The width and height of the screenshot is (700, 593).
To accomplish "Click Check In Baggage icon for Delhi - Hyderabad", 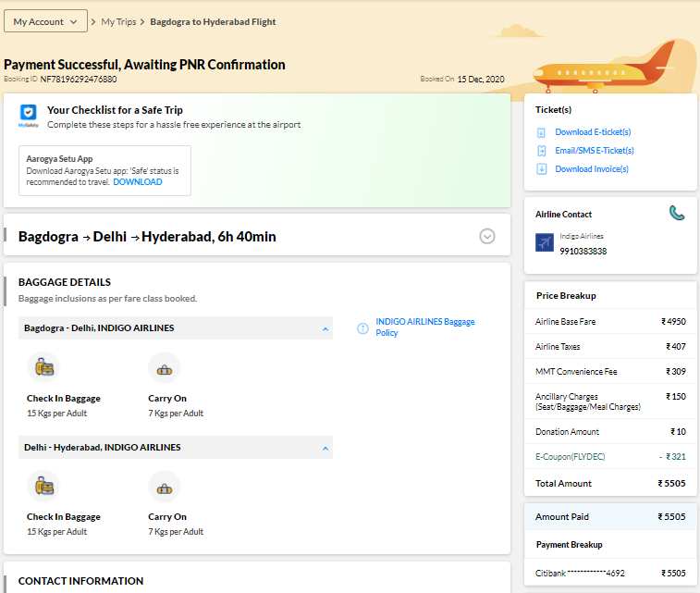I will tap(43, 486).
